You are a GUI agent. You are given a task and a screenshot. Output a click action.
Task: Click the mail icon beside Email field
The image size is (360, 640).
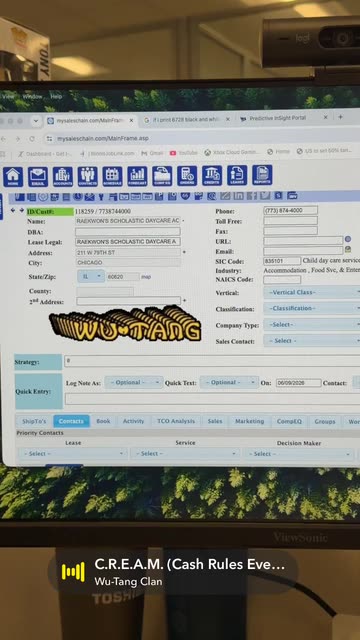[348, 249]
